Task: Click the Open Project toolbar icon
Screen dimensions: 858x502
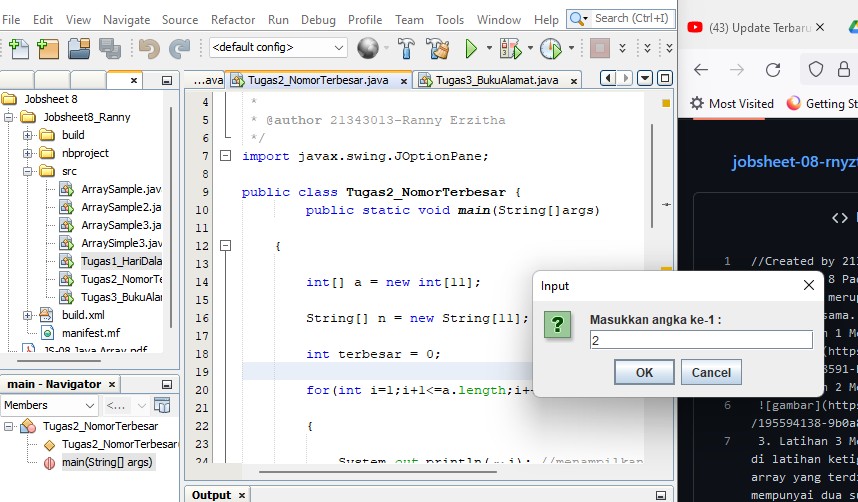Action: (79, 48)
